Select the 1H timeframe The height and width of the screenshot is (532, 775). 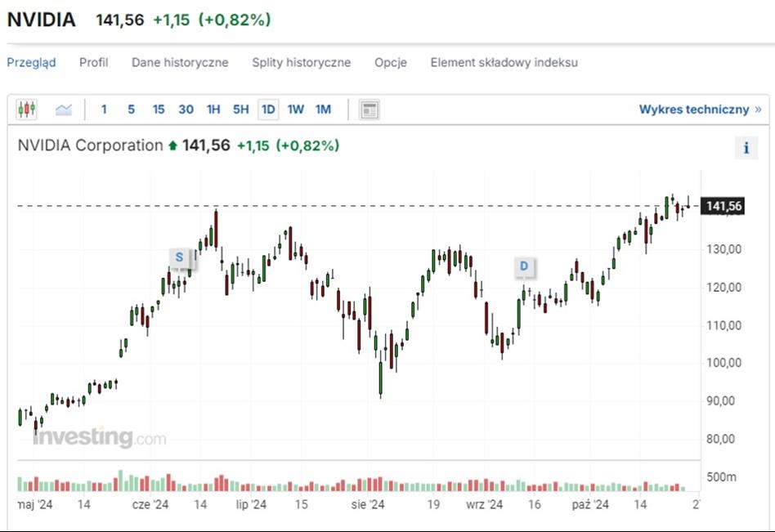(213, 110)
